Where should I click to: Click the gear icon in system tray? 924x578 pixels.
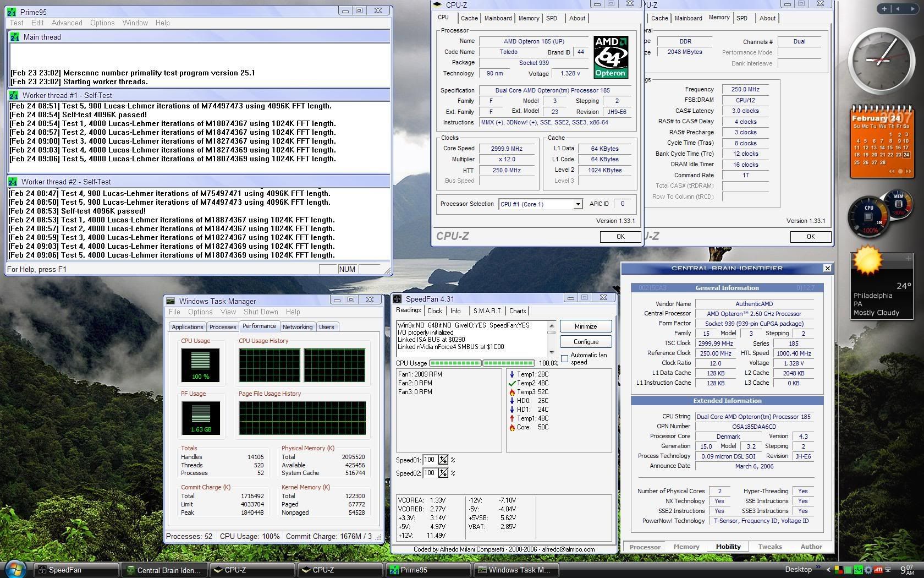(x=868, y=570)
